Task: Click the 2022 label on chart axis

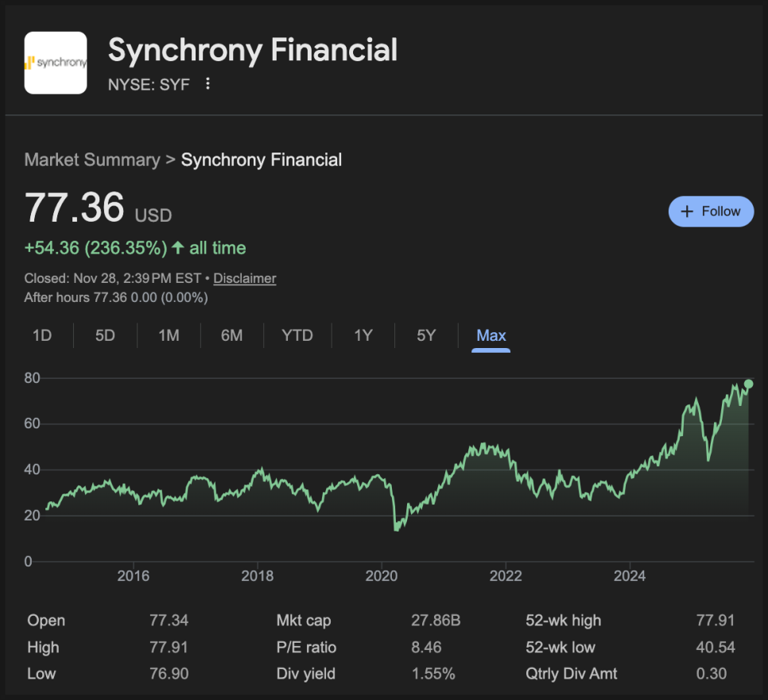Action: click(506, 575)
